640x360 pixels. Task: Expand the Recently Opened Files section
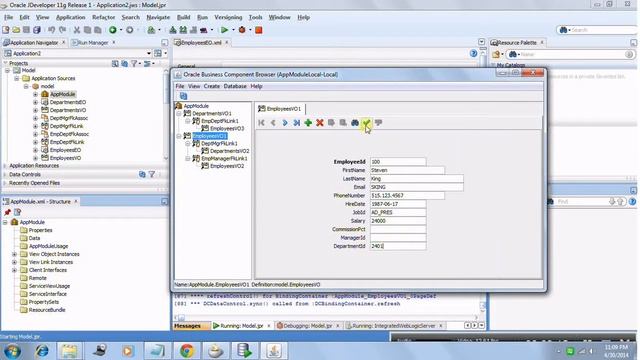[x=5, y=183]
